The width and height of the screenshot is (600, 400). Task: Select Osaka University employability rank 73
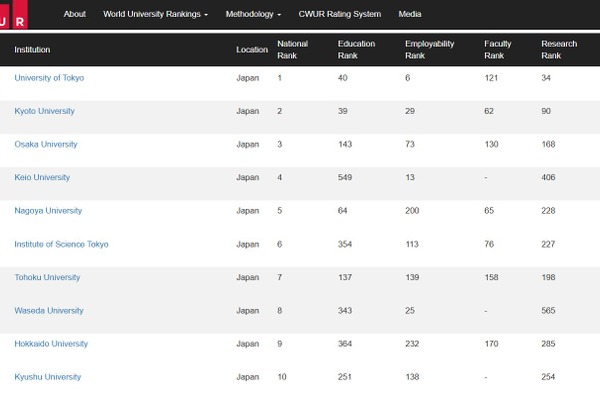pyautogui.click(x=410, y=144)
